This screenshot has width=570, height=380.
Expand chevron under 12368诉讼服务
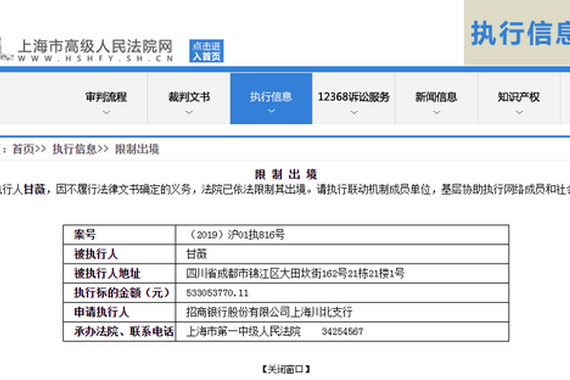tap(354, 112)
